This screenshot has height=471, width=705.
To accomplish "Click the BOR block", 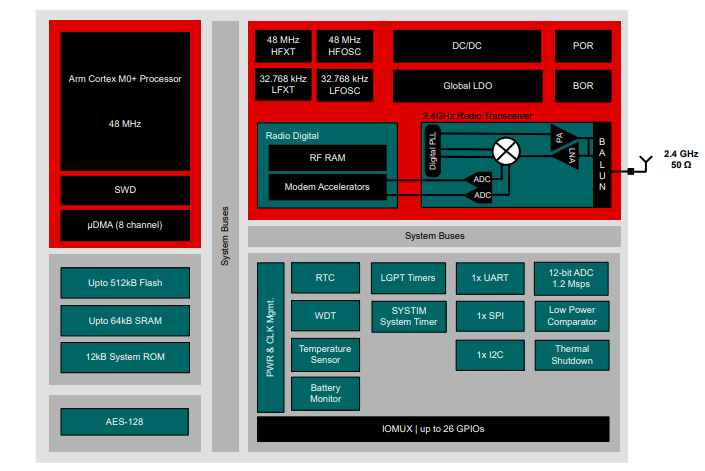I will click(583, 86).
